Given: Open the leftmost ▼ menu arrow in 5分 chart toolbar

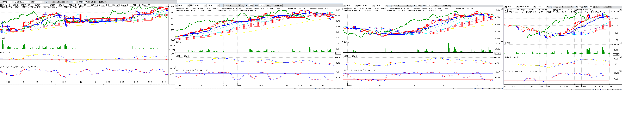Looking at the screenshot, I should click(x=1, y=2).
